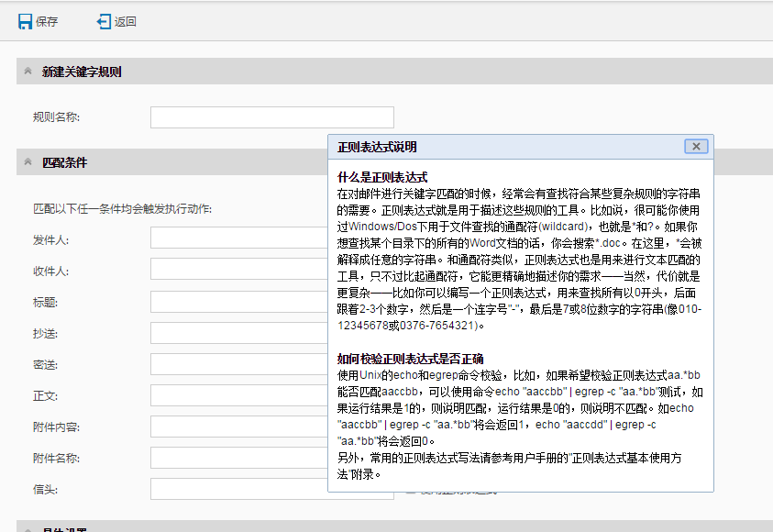Focus the 附件名称 text box
Viewport: 773px width, 532px height.
(x=238, y=458)
